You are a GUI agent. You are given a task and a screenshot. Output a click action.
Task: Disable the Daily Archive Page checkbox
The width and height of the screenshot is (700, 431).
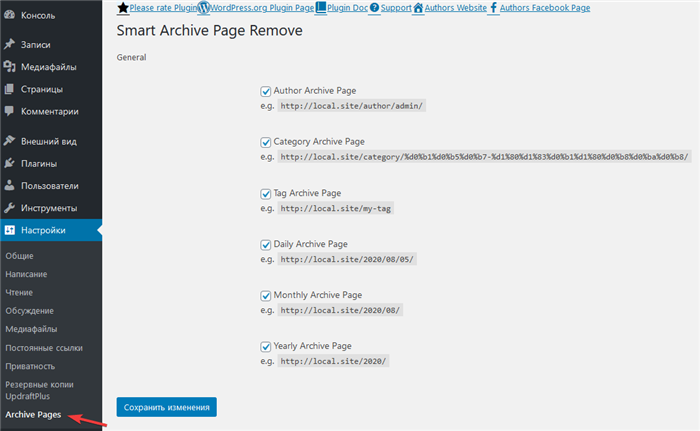(266, 245)
